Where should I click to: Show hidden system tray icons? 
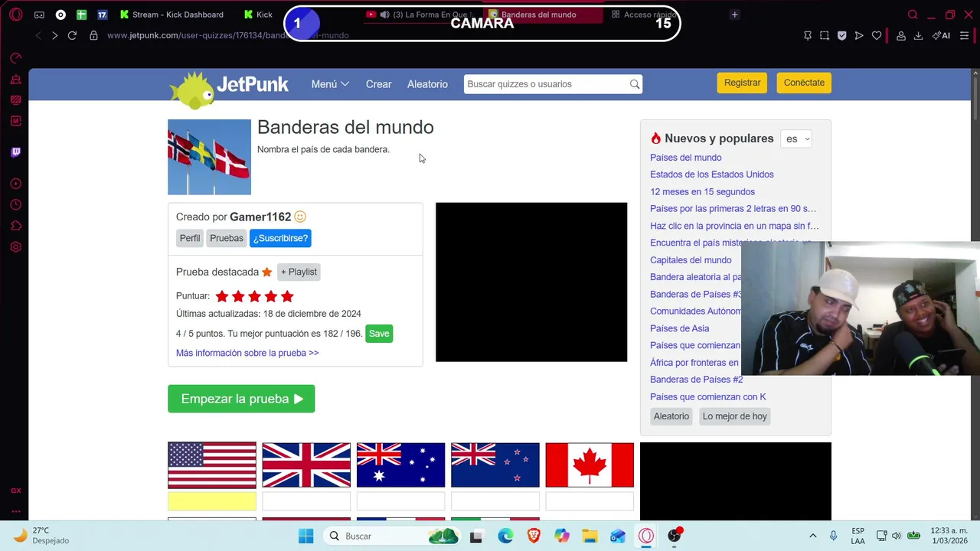tap(812, 536)
